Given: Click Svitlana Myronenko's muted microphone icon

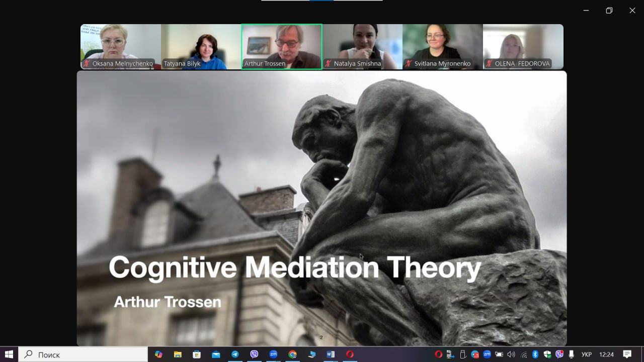Looking at the screenshot, I should (x=409, y=64).
